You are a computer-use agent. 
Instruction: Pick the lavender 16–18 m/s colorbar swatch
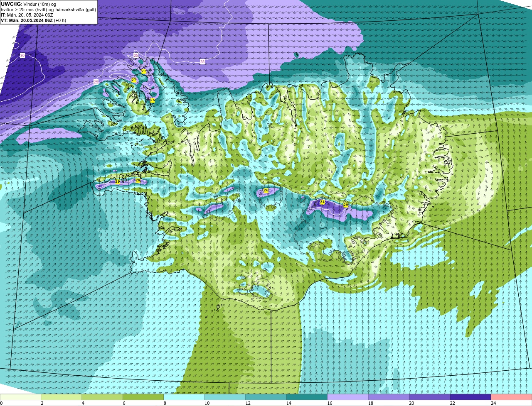(x=348, y=397)
